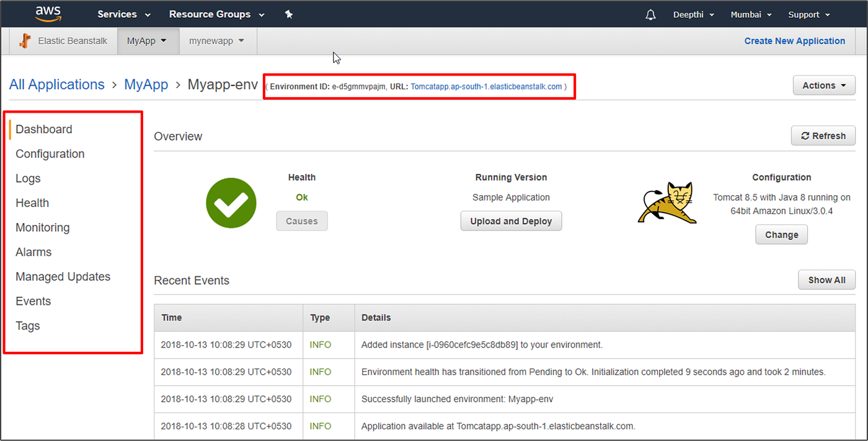Click the Change configuration button

tap(781, 234)
